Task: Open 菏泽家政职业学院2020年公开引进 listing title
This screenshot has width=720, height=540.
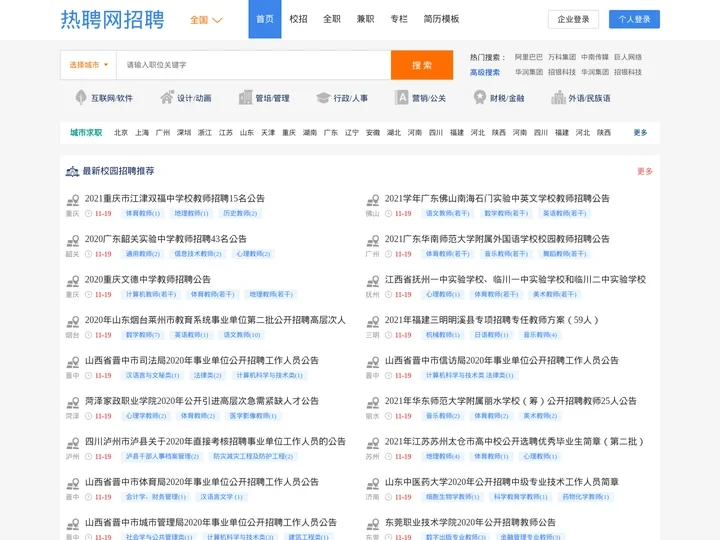Action: pos(202,401)
